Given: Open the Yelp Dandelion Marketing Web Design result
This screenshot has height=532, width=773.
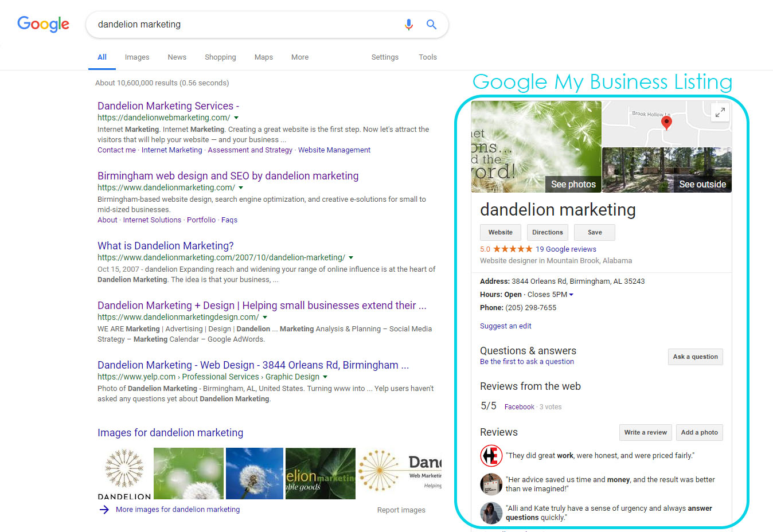Looking at the screenshot, I should (x=253, y=365).
